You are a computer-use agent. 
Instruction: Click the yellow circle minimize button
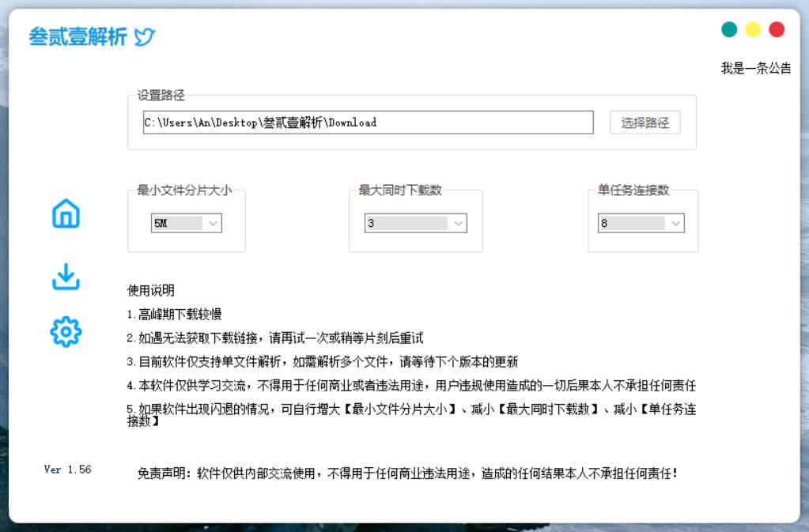click(x=753, y=29)
